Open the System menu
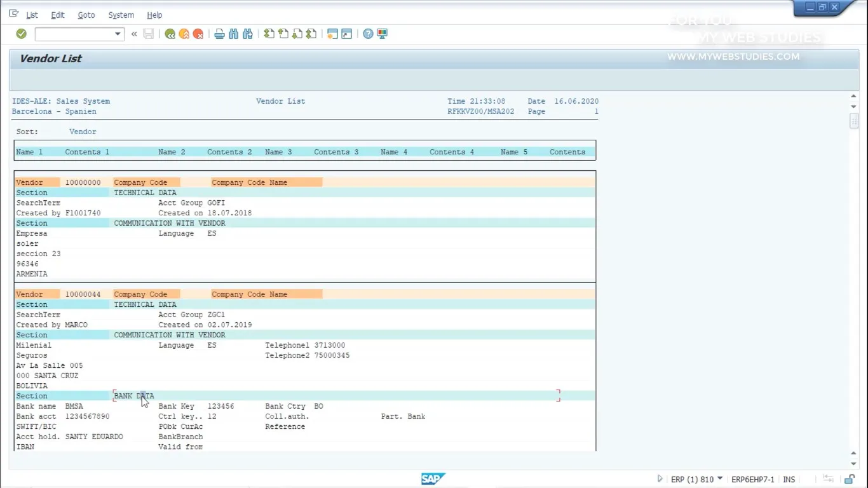This screenshot has width=868, height=488. 121,15
